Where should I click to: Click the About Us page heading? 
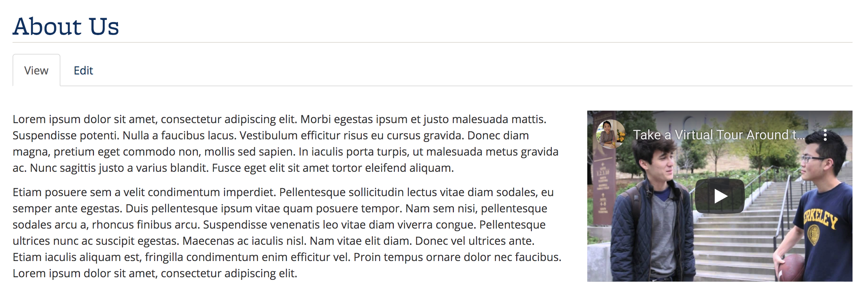(66, 27)
